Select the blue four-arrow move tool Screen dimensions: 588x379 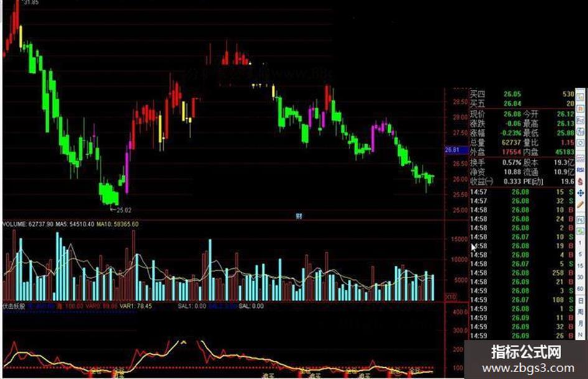click(581, 193)
